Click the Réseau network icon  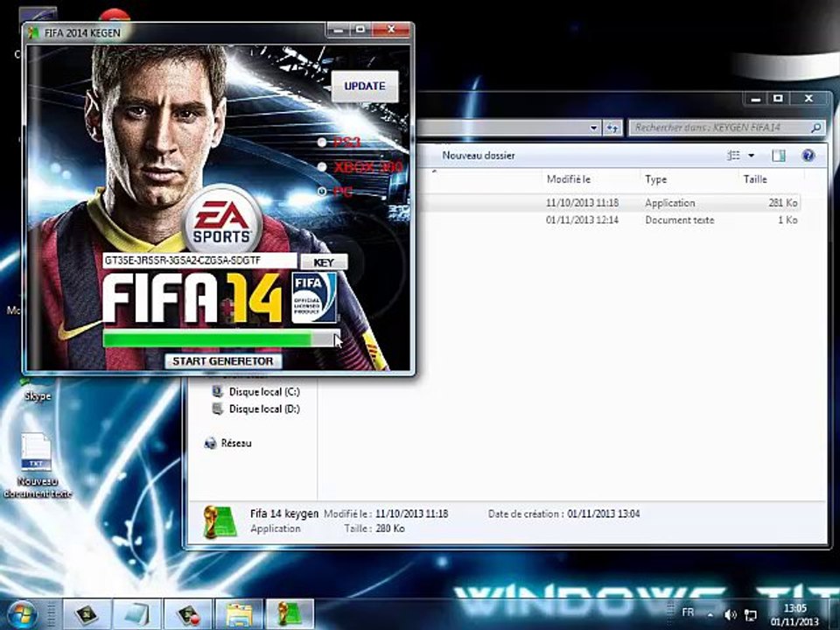211,443
